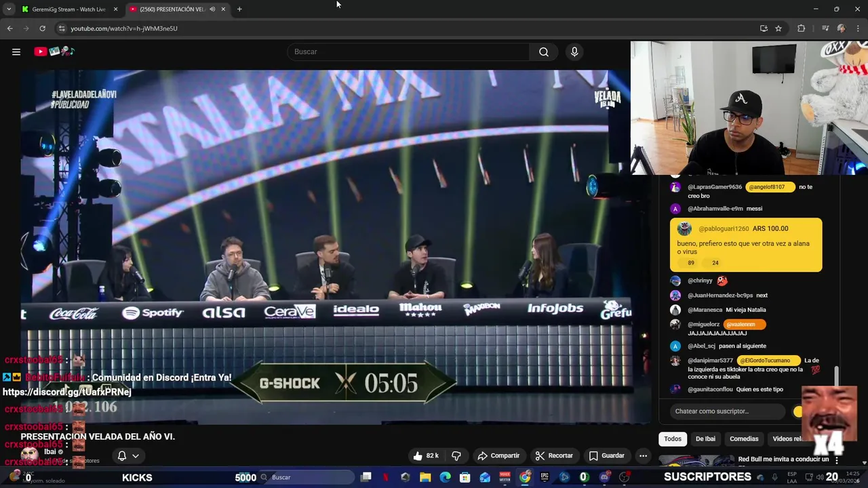Switch to GeremiGg Stream Kick tab
The height and width of the screenshot is (488, 868).
tap(68, 9)
